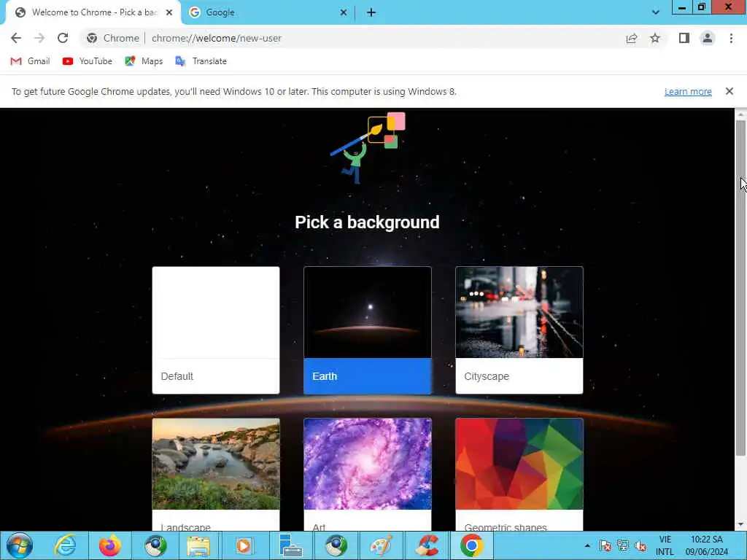This screenshot has width=747, height=560.
Task: Switch to the Chrome taskbar icon
Action: pyautogui.click(x=472, y=545)
